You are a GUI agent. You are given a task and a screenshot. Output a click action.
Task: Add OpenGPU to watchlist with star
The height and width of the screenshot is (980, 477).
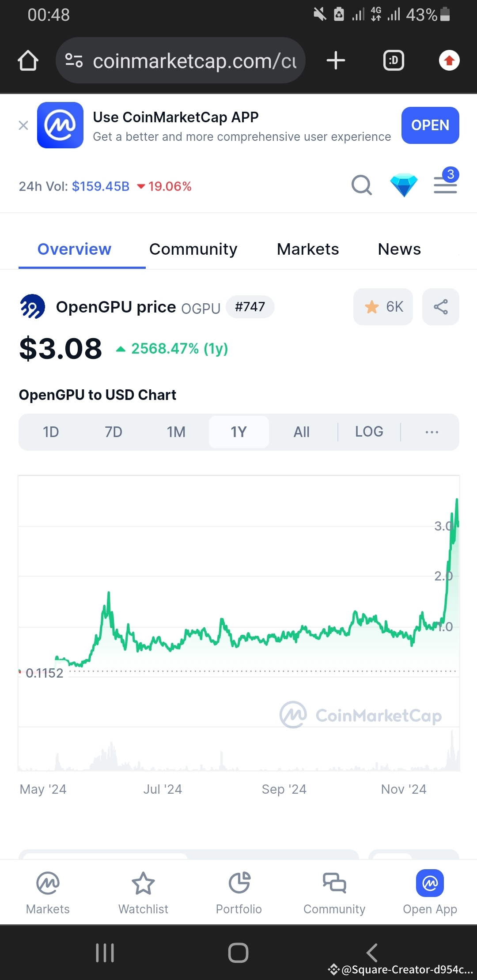(383, 307)
